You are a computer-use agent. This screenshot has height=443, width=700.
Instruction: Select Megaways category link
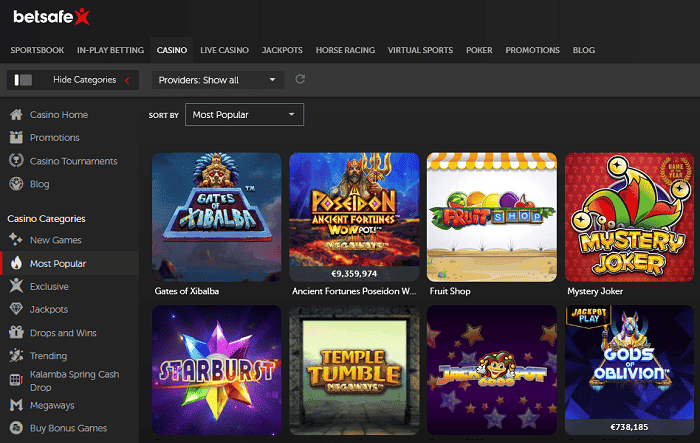52,405
